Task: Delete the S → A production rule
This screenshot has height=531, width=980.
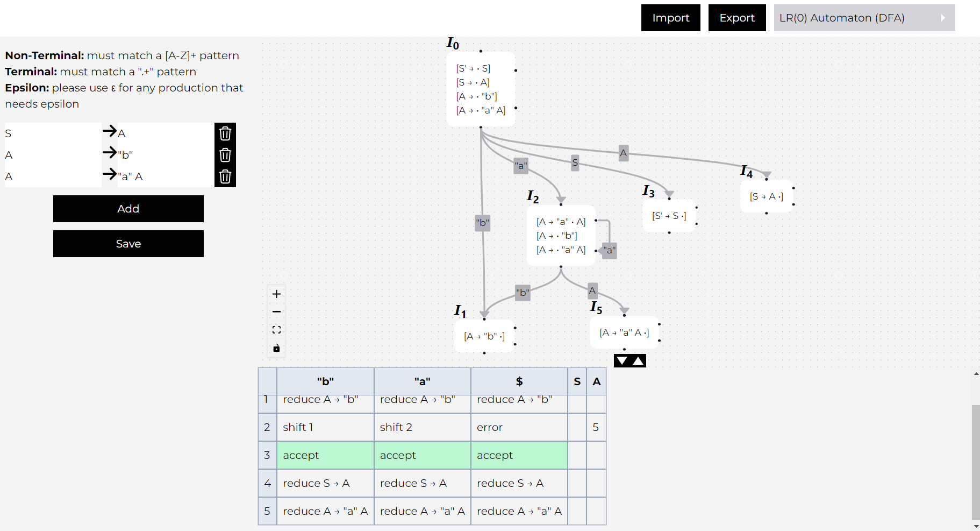Action: tap(225, 133)
